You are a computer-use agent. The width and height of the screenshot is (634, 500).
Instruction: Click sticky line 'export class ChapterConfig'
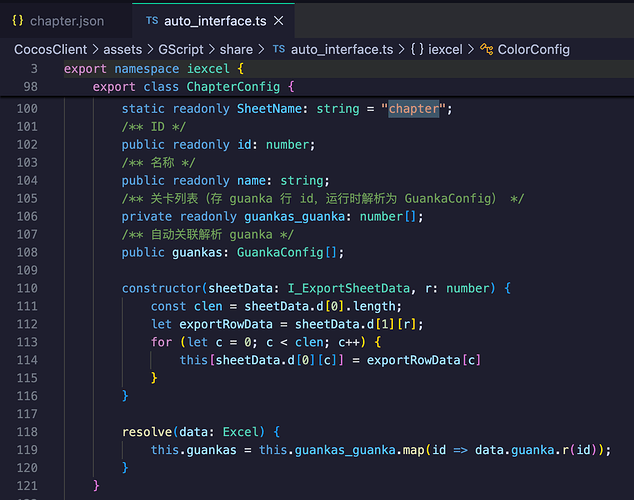coord(194,86)
